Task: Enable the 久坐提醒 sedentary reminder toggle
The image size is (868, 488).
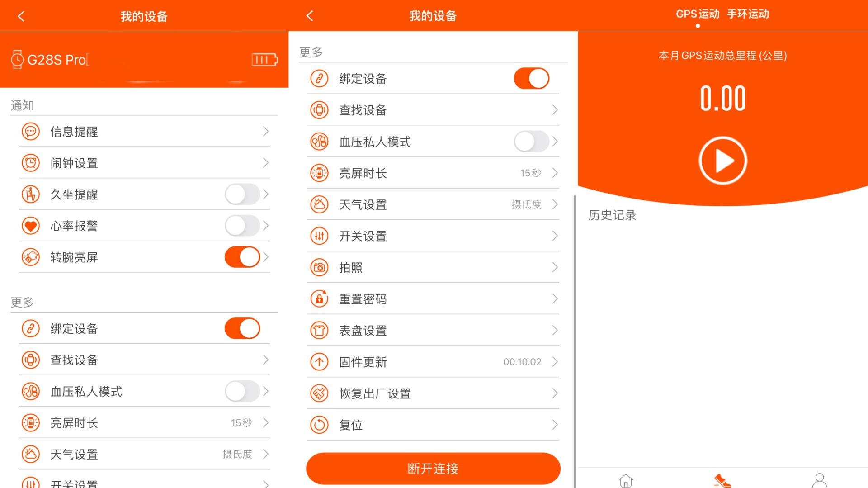Action: (242, 194)
